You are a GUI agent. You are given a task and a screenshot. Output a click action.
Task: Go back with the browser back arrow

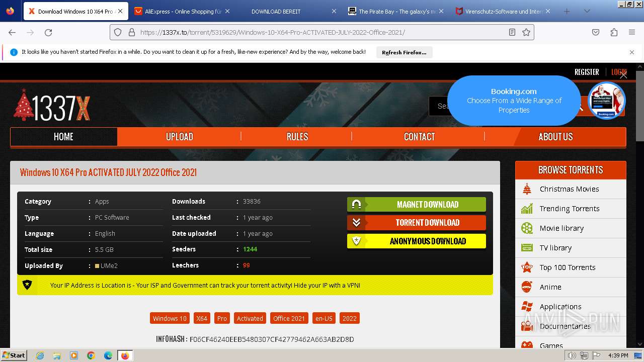click(12, 32)
